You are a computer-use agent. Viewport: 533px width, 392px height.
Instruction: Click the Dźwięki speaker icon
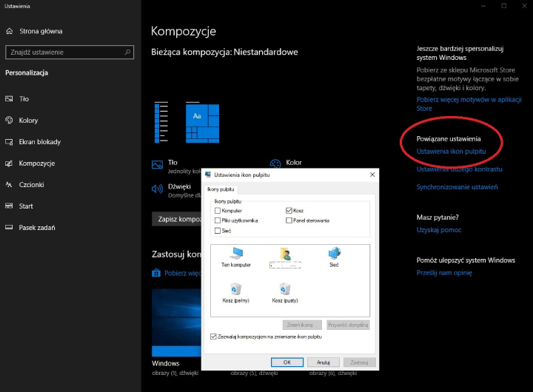tap(157, 189)
